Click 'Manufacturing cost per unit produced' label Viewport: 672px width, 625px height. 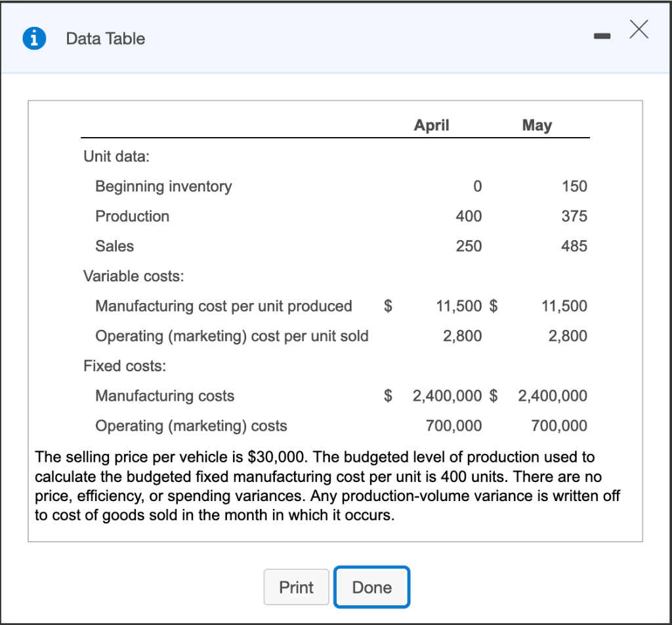(224, 306)
